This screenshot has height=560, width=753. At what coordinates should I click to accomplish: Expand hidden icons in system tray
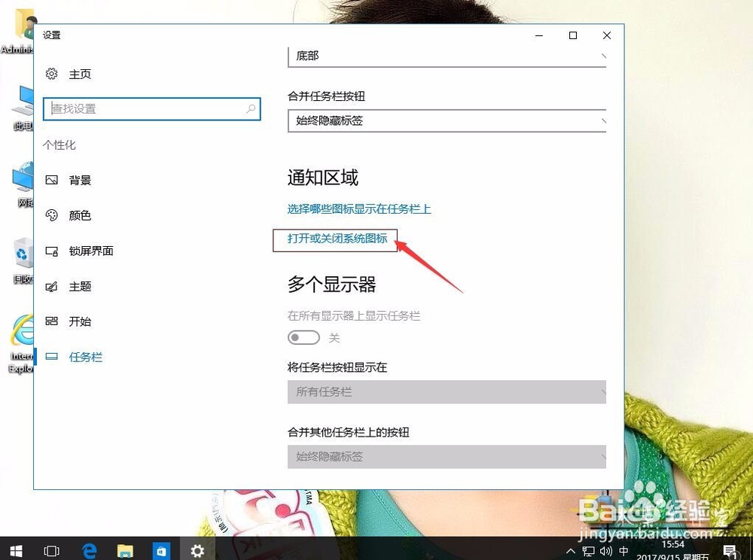pos(571,550)
